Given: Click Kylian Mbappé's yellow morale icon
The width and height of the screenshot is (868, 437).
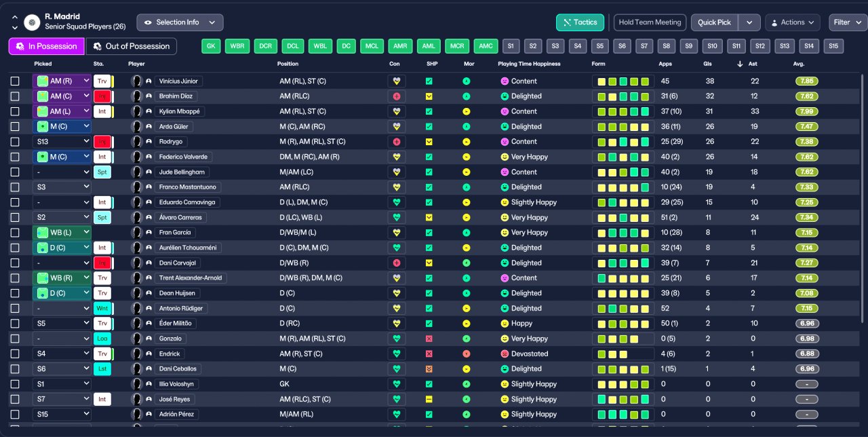Looking at the screenshot, I should (x=466, y=111).
